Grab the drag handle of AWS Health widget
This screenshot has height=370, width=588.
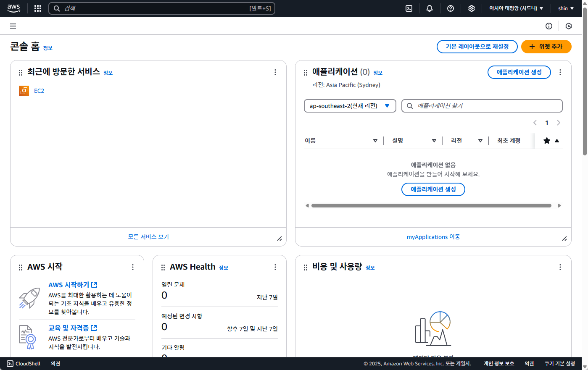click(x=163, y=268)
